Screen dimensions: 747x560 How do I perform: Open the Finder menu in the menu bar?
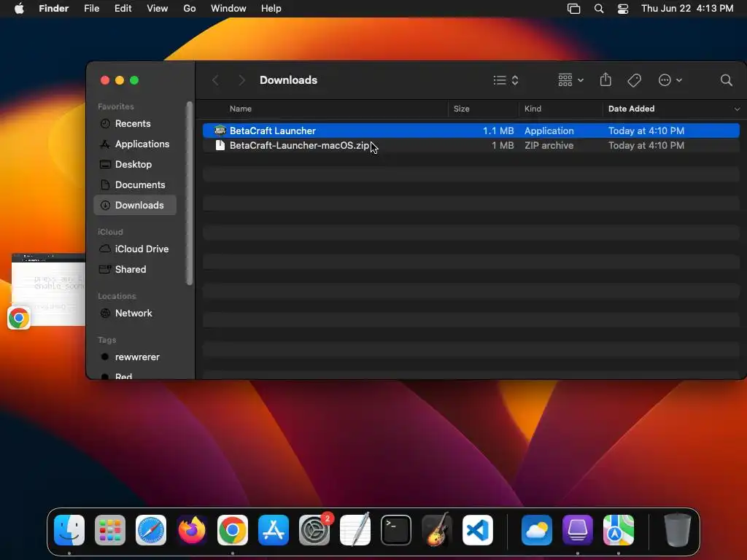pos(54,9)
